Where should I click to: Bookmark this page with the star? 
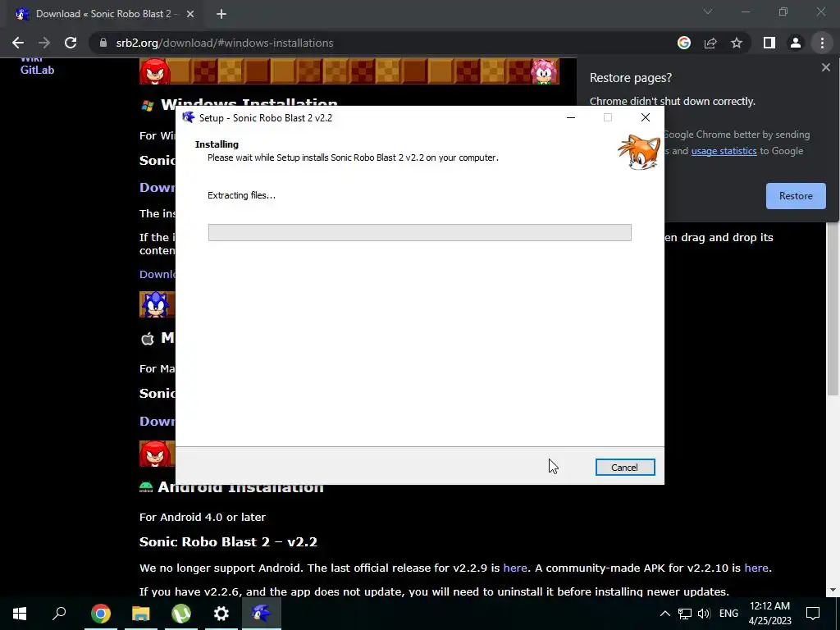737,43
